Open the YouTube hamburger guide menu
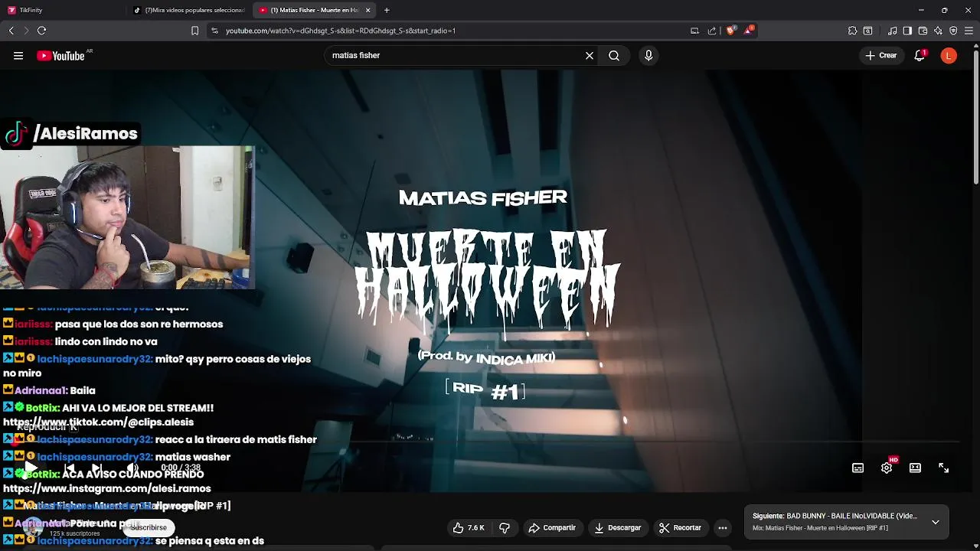This screenshot has height=551, width=980. pyautogui.click(x=18, y=56)
